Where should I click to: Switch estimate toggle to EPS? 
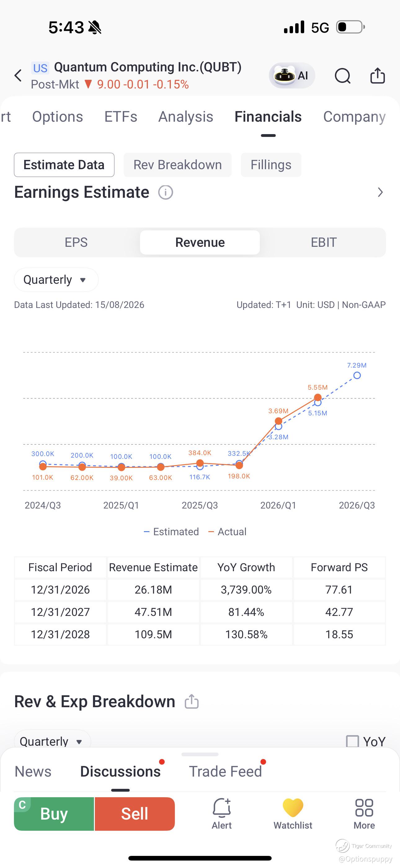pos(76,242)
